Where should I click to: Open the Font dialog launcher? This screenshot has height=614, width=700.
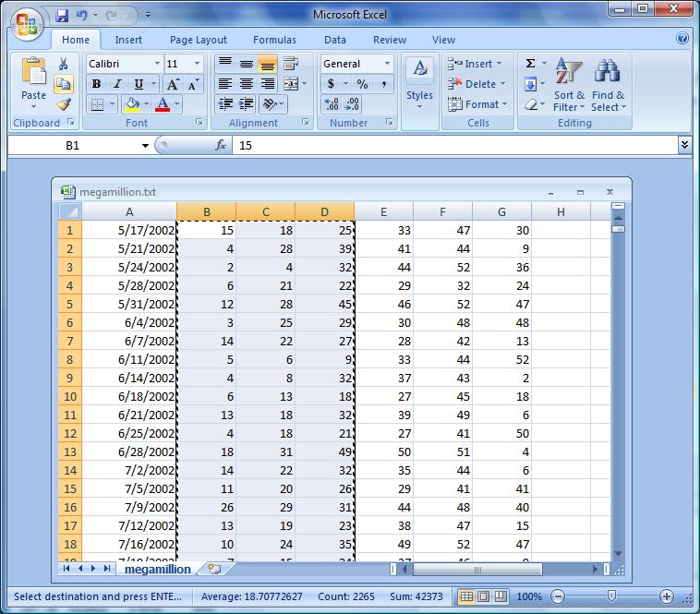coord(199,122)
